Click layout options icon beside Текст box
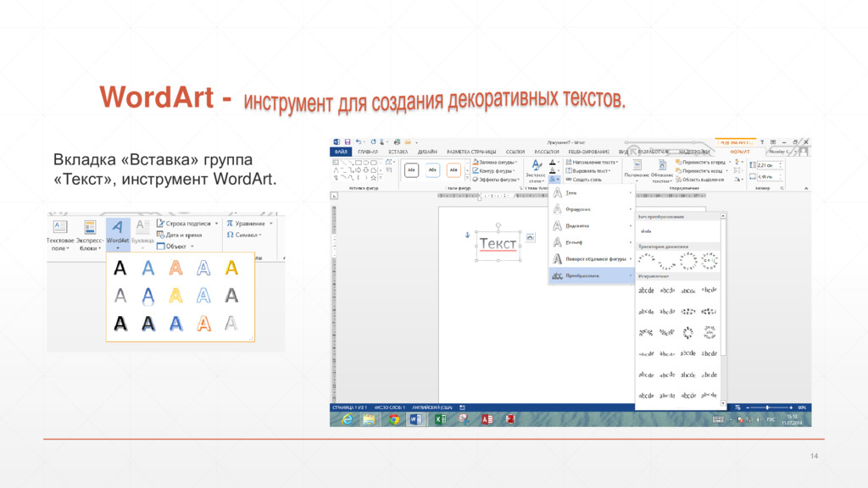The height and width of the screenshot is (488, 868). [531, 237]
